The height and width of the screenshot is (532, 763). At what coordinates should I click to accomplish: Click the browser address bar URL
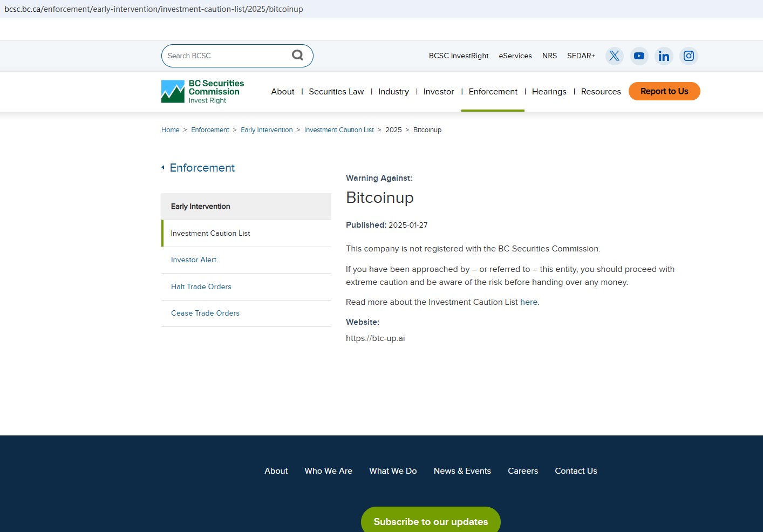pos(154,9)
